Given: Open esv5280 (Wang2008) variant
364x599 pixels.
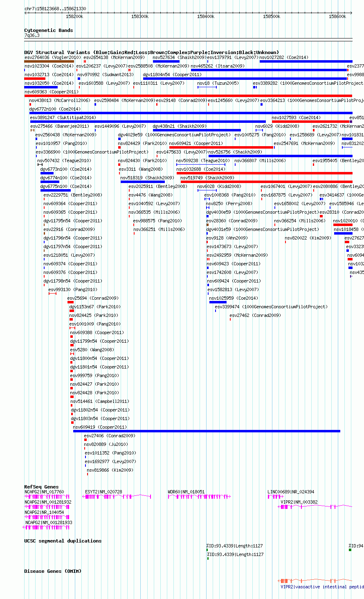Looking at the screenshot, I should point(92,350).
